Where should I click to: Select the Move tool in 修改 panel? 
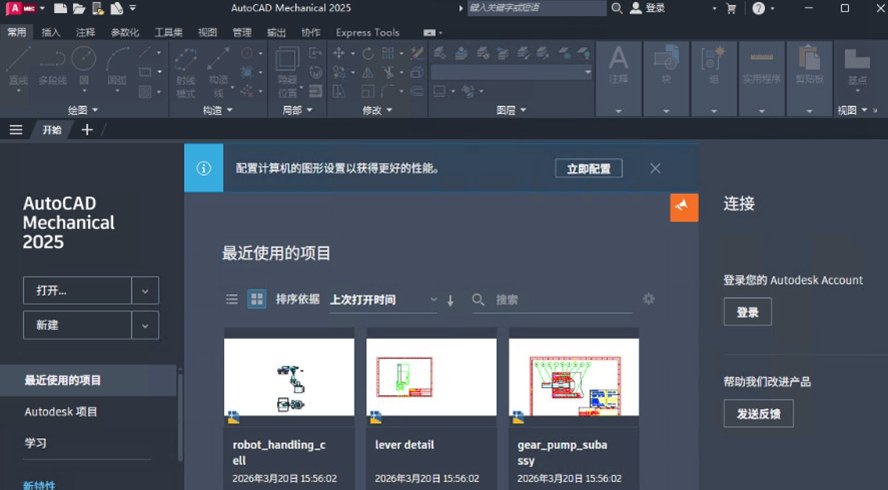tap(339, 53)
